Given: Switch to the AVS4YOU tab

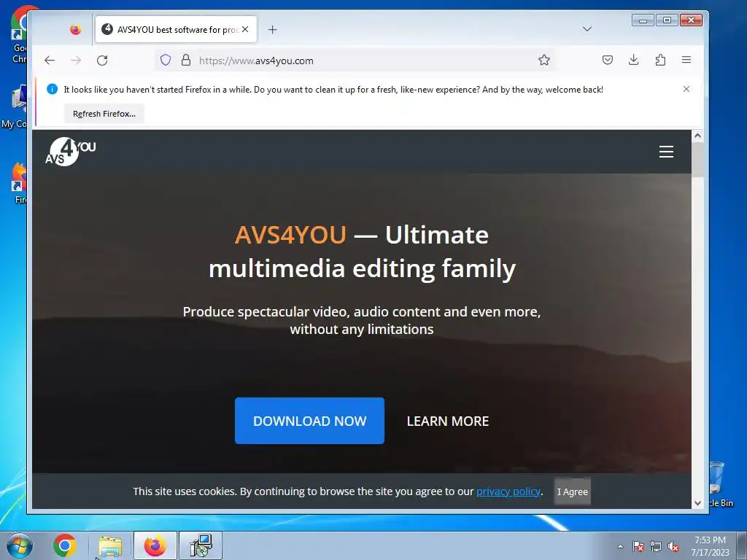Looking at the screenshot, I should pyautogui.click(x=177, y=29).
